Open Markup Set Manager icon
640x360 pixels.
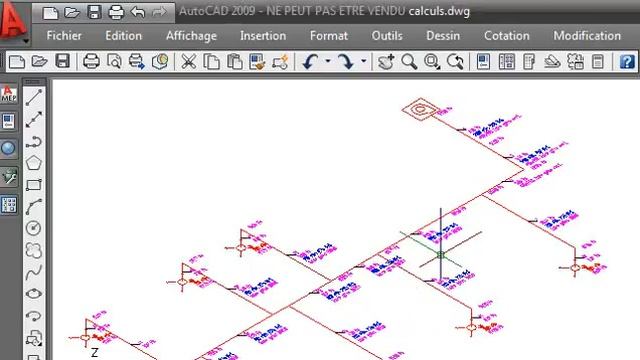(x=575, y=62)
